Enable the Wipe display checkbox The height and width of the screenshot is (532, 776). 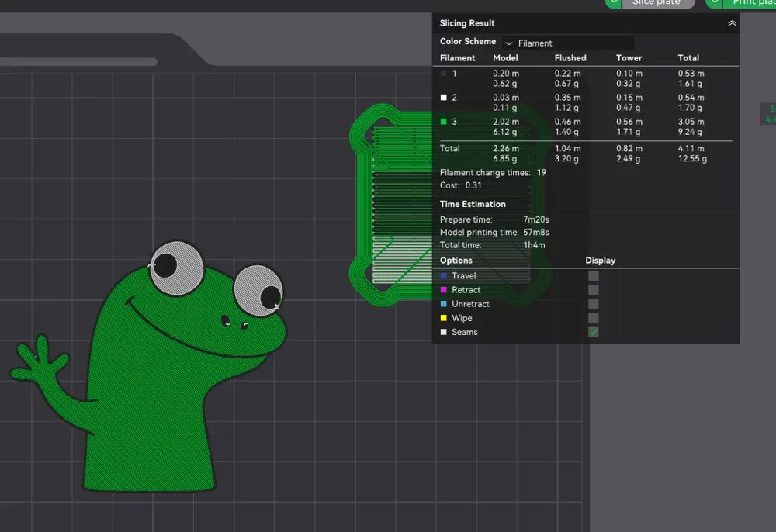point(594,318)
